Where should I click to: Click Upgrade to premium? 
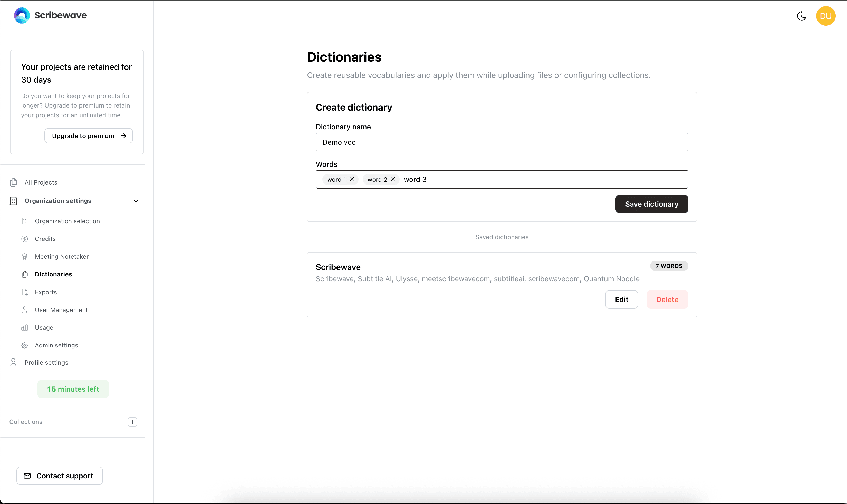88,135
